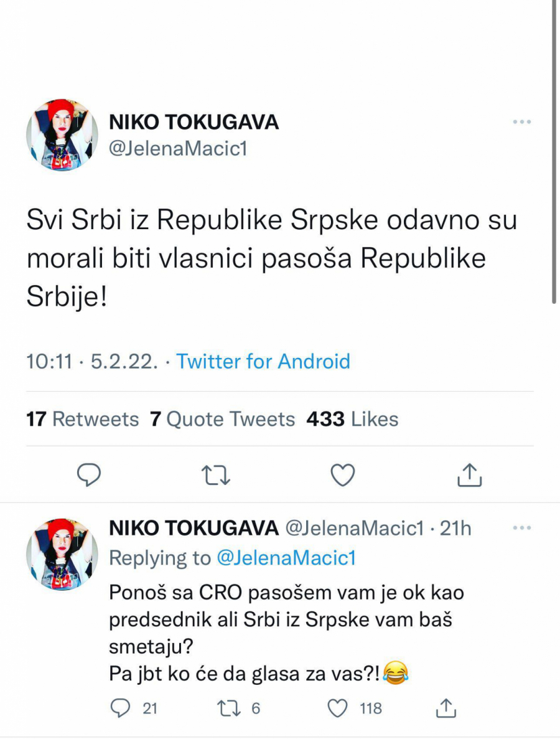The image size is (560, 739).
Task: Click the retweet icon on the main tweet
Action: tap(216, 475)
